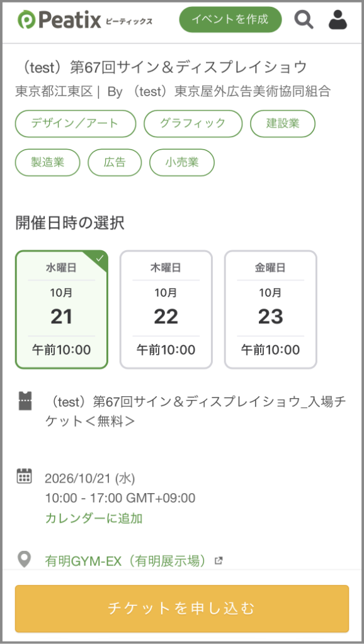Open external link icon after venue name
Image resolution: width=364 pixels, height=644 pixels.
pyautogui.click(x=219, y=560)
